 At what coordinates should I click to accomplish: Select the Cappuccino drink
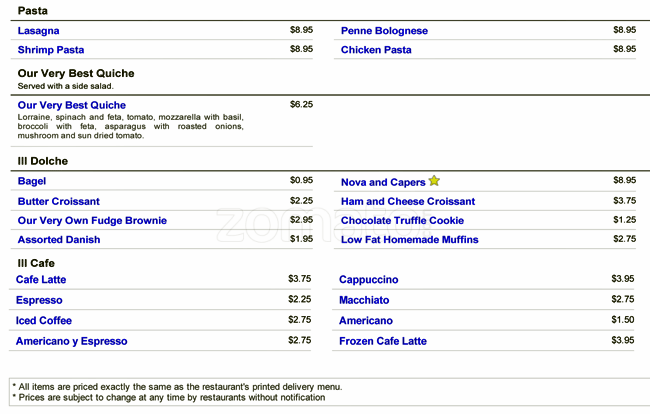369,280
